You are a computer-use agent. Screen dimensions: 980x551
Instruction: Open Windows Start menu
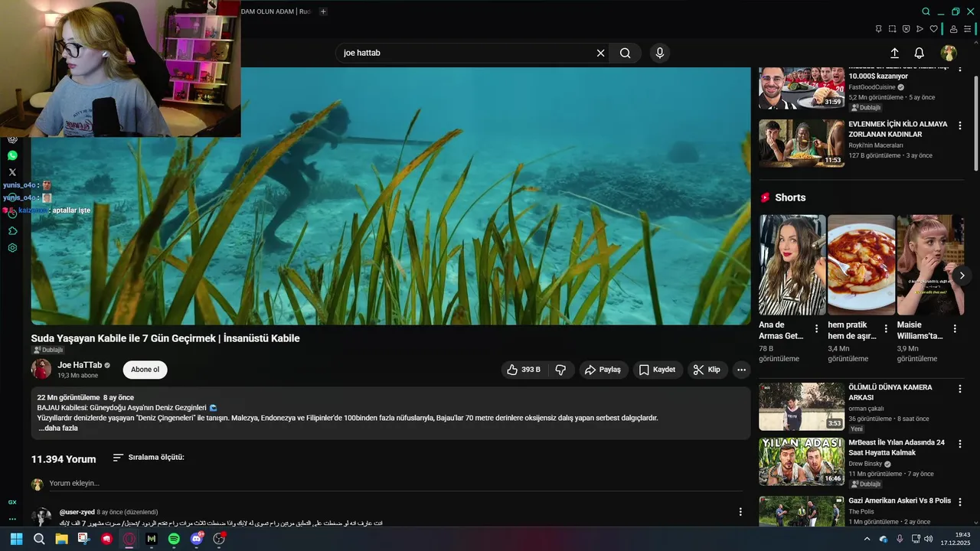tap(16, 539)
